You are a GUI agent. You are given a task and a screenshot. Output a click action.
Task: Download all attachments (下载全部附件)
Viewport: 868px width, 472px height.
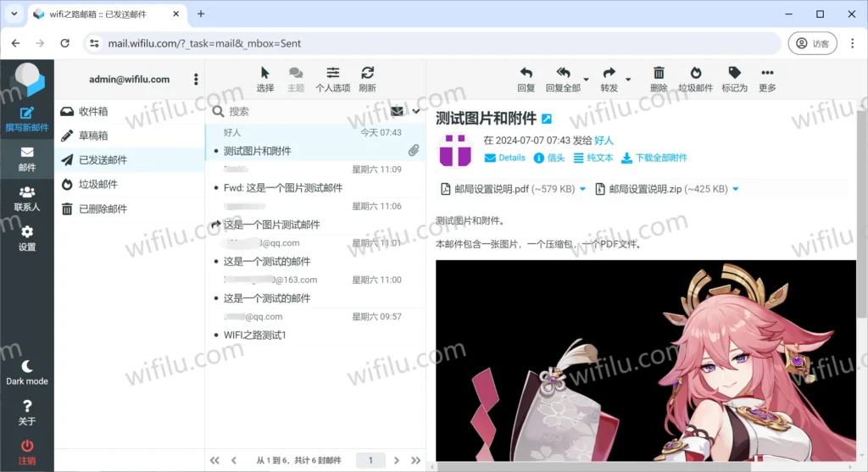[x=654, y=158]
